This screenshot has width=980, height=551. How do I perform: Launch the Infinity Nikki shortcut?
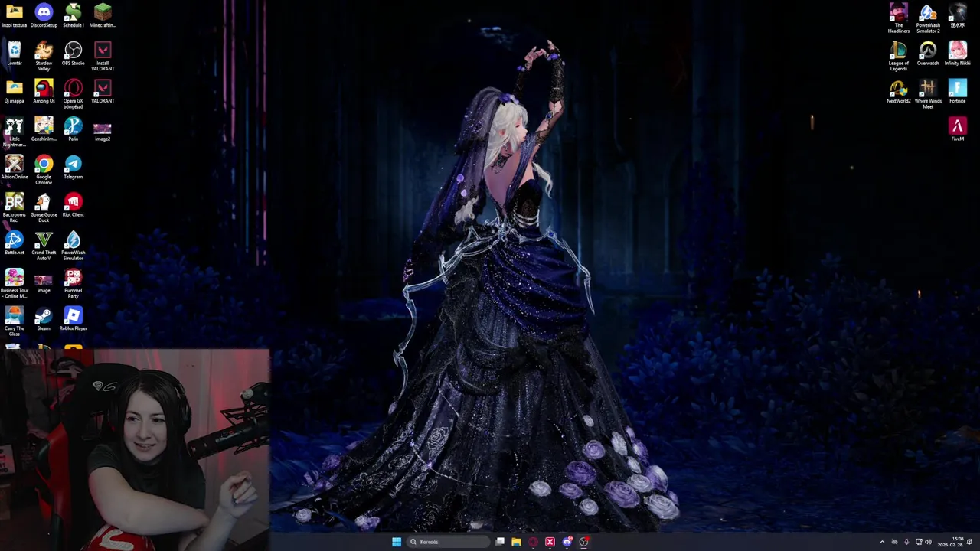click(x=957, y=54)
